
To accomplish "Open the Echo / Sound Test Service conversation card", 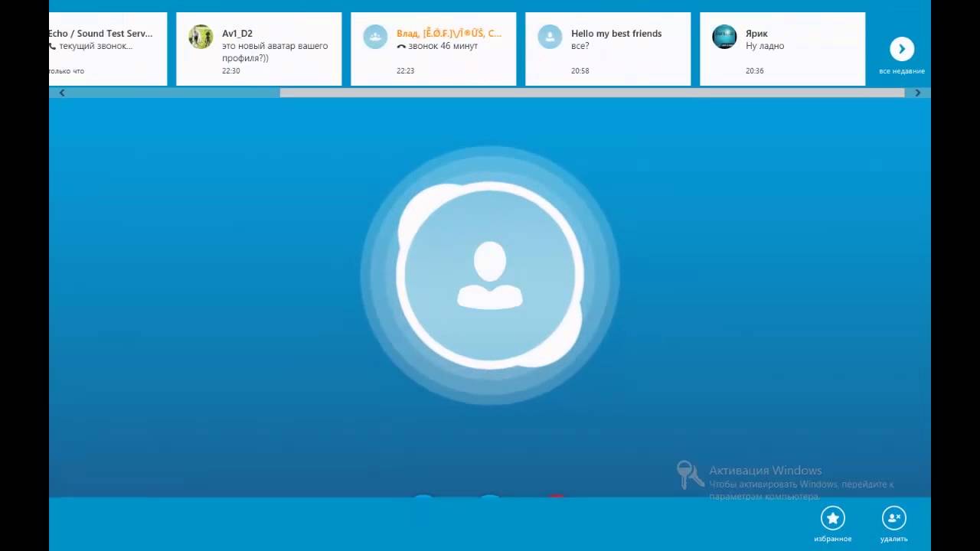I will point(108,49).
